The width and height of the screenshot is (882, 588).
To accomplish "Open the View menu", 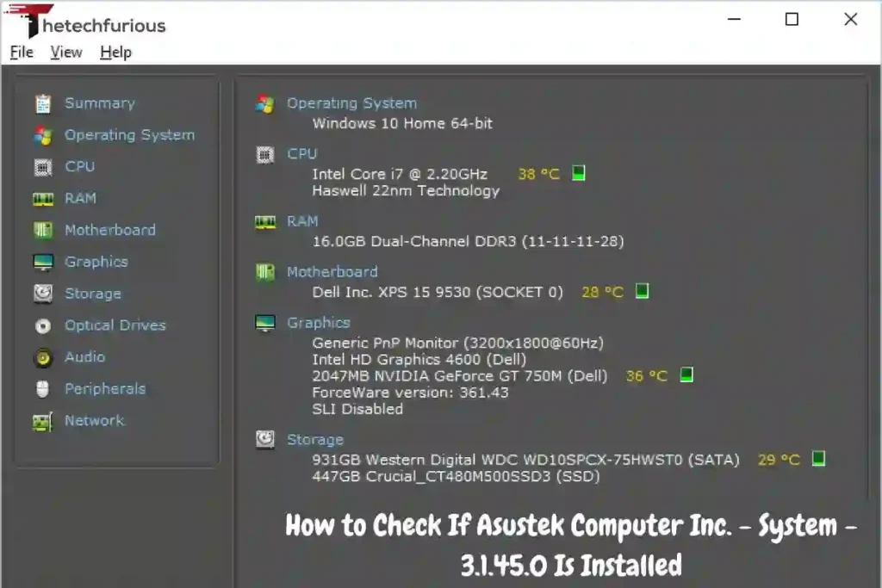I will pos(65,52).
